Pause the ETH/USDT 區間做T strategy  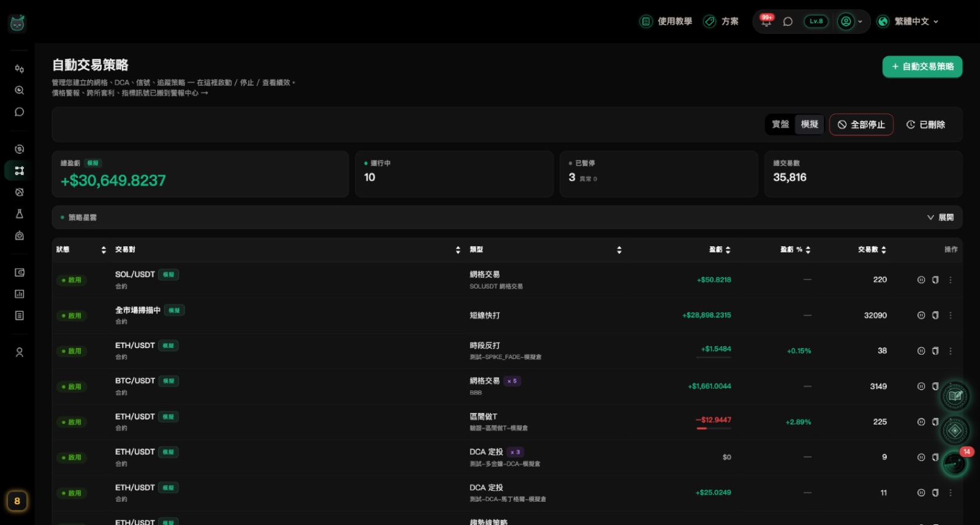click(921, 422)
